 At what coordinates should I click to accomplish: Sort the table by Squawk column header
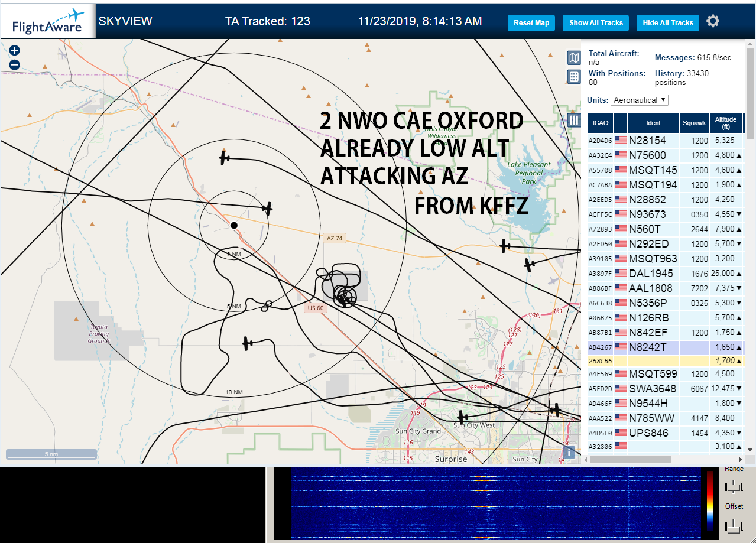[x=693, y=123]
